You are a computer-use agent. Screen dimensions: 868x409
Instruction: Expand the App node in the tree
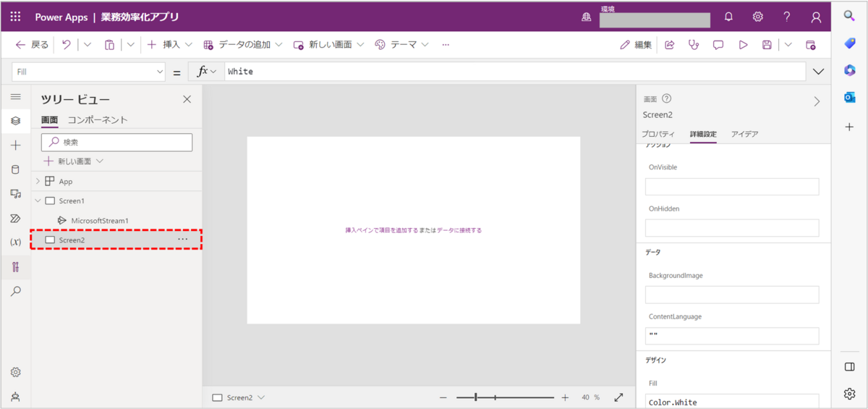click(x=38, y=181)
